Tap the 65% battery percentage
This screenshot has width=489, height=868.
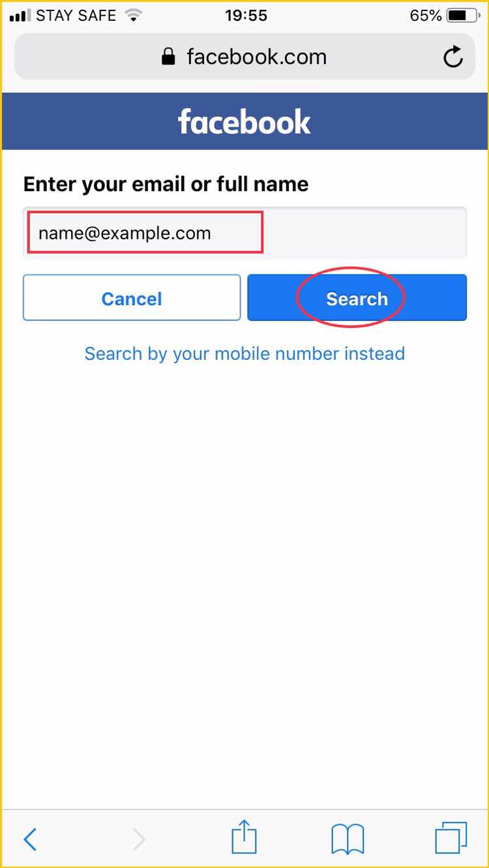[426, 16]
